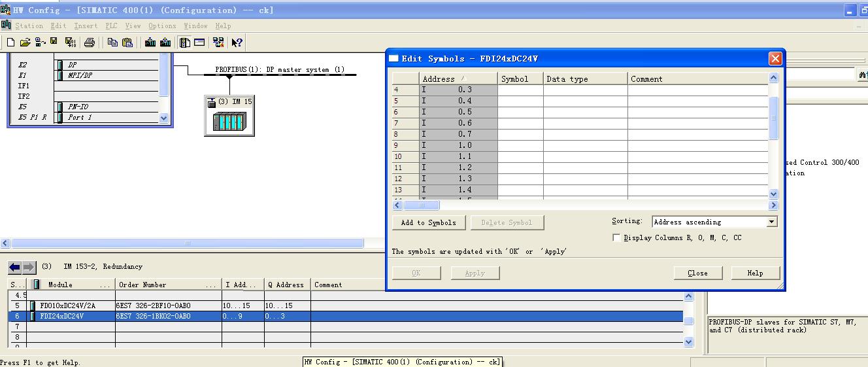This screenshot has height=367, width=868.
Task: Click the Delete Symbol button
Action: point(507,222)
